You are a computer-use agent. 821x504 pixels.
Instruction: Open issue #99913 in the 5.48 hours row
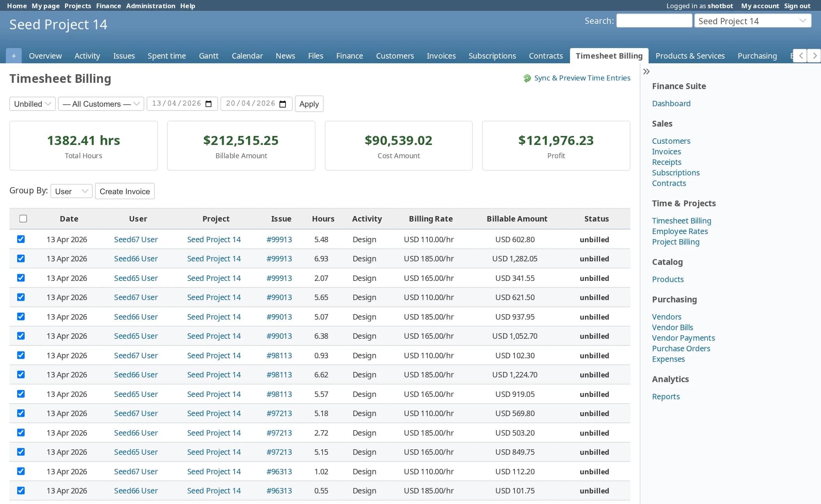(279, 239)
